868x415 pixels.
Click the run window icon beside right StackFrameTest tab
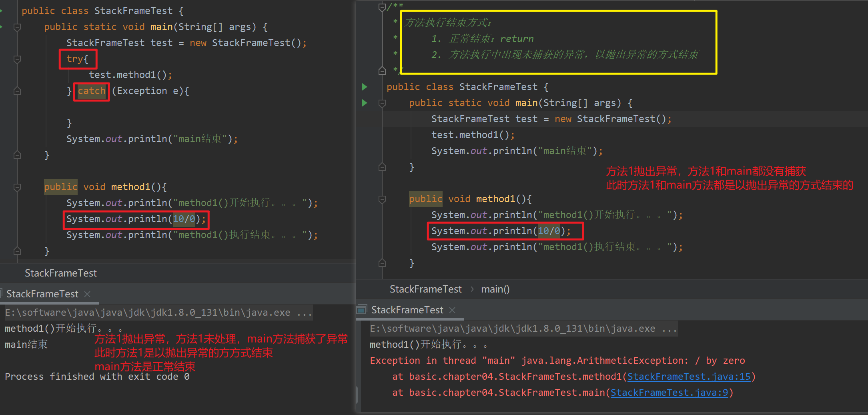362,309
